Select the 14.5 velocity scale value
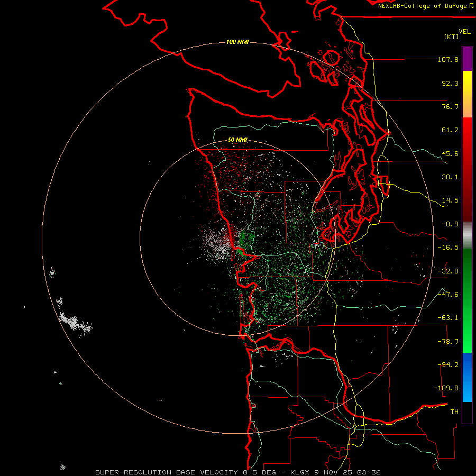 (450, 200)
